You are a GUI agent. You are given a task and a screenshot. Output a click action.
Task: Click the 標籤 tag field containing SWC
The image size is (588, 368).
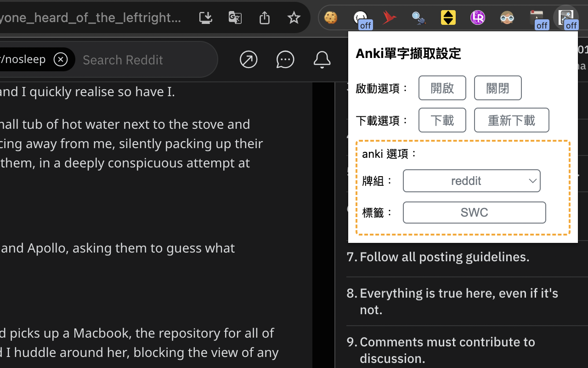tap(475, 213)
